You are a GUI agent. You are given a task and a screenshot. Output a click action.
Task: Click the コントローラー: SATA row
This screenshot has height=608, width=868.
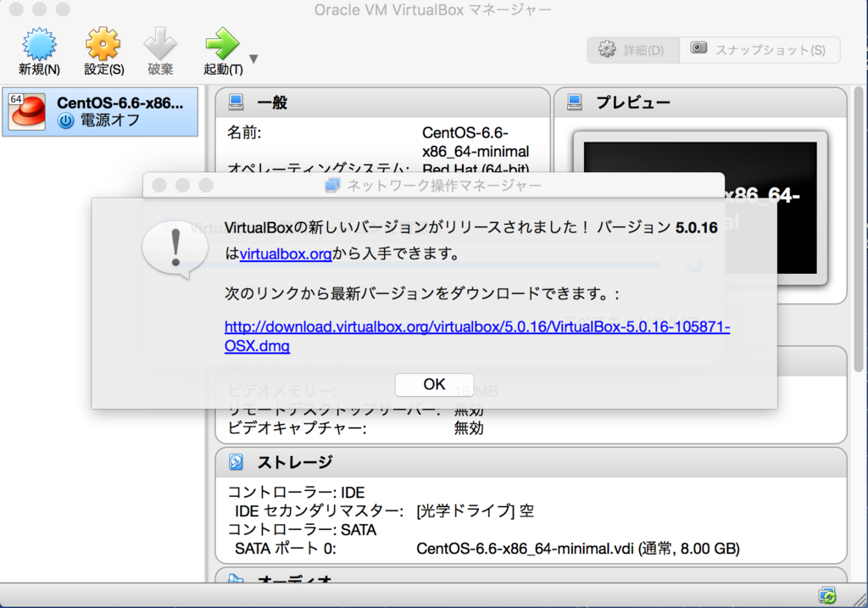303,530
